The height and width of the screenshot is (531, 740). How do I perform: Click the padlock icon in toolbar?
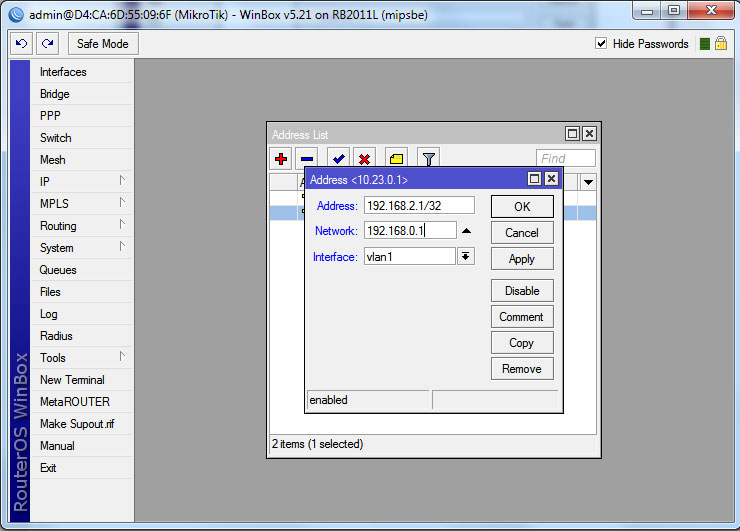point(720,44)
